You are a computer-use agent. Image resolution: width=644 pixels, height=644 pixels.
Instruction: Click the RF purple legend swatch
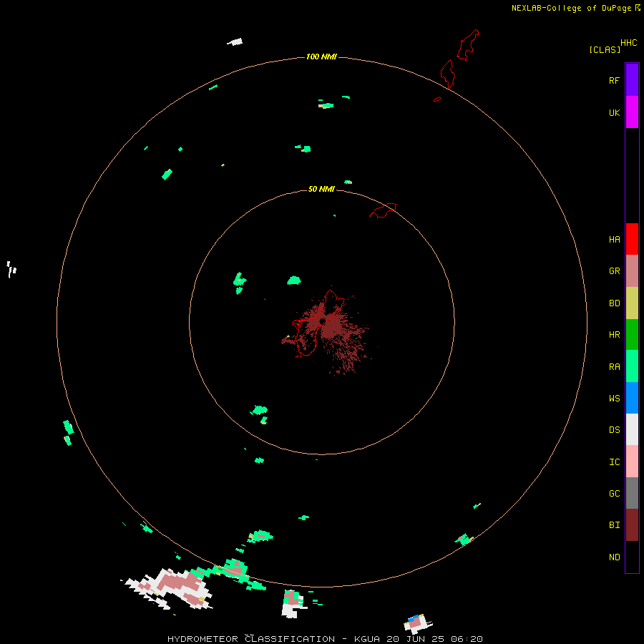click(x=632, y=80)
